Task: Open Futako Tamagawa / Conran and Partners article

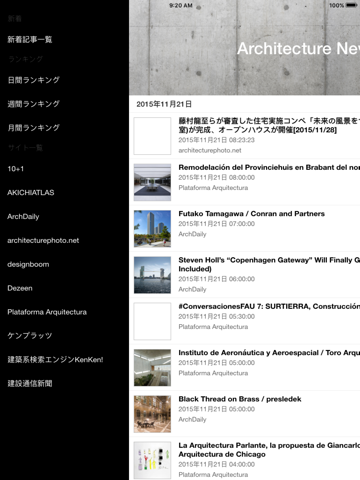Action: (x=245, y=229)
